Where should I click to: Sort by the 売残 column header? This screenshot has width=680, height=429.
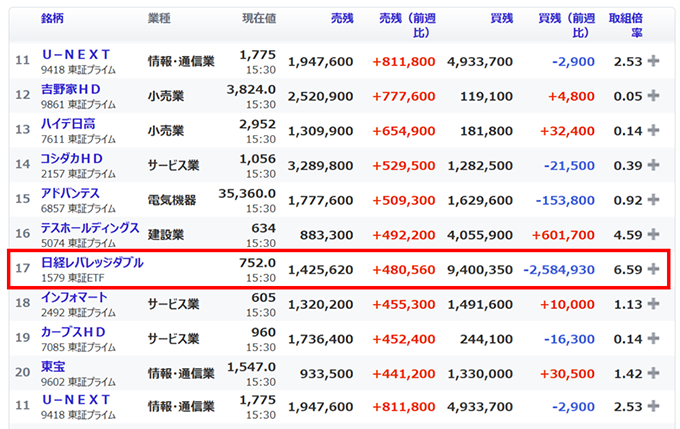[x=342, y=18]
